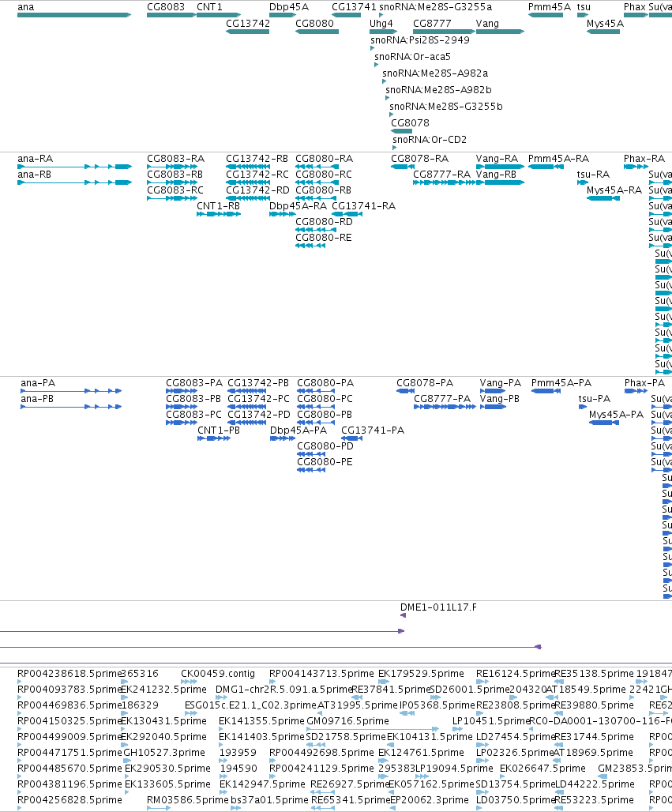This screenshot has width=672, height=812.
Task: Click the snoRNA:Me28S-A982b label
Action: pyautogui.click(x=438, y=89)
